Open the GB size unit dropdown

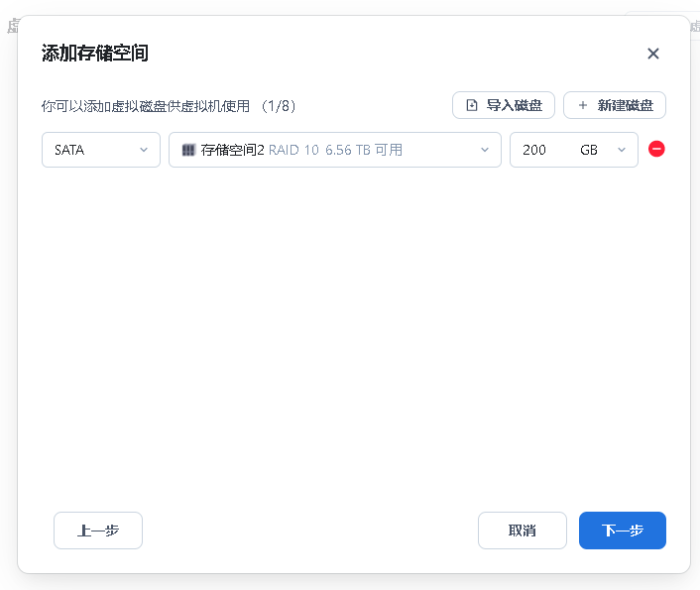602,150
